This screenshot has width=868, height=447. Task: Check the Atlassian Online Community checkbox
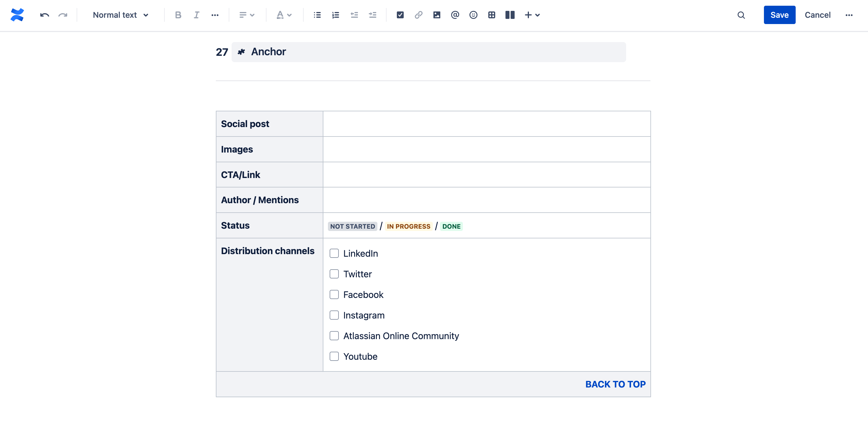334,336
